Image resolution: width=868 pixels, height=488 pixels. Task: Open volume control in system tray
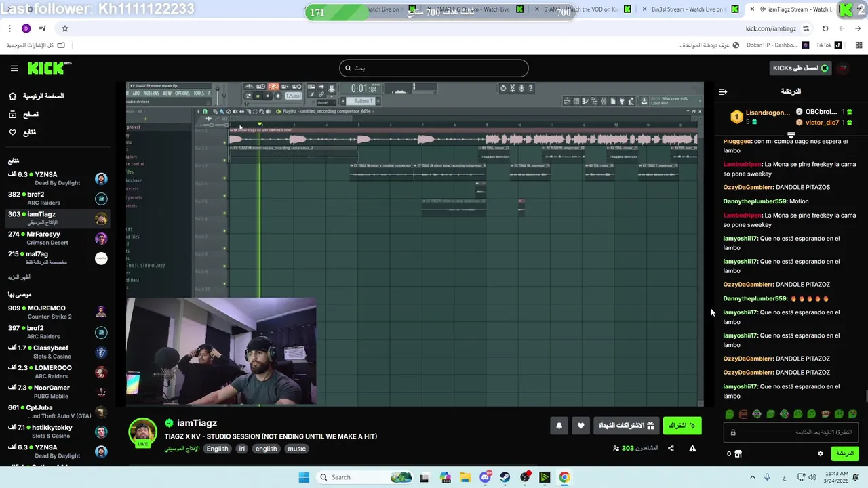tap(812, 477)
